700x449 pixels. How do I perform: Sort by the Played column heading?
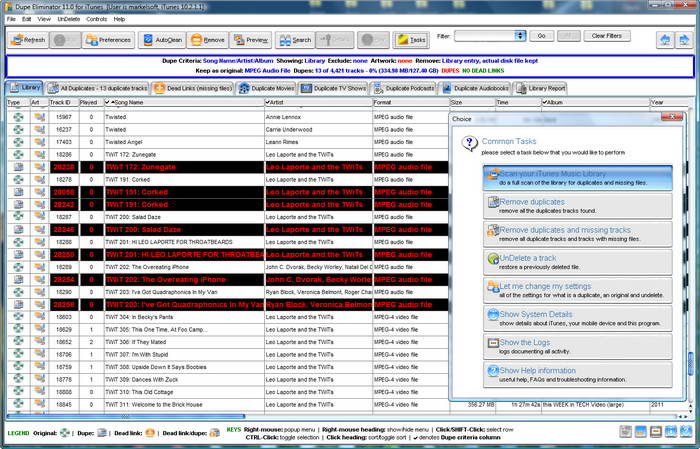(x=91, y=102)
